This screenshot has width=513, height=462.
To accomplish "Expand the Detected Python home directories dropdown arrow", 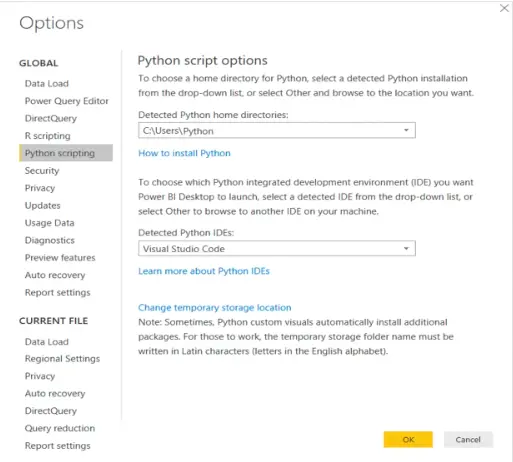I will click(406, 130).
